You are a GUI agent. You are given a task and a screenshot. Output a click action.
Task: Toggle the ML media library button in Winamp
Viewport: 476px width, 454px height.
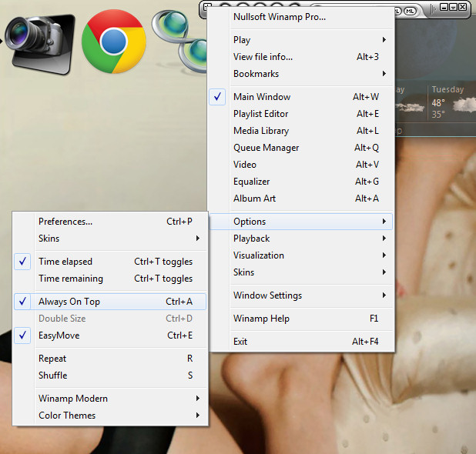tap(410, 12)
